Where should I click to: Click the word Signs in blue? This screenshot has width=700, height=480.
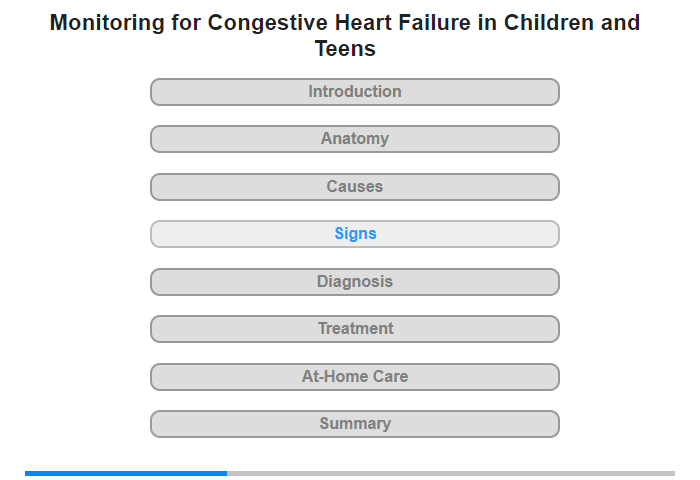pos(355,234)
